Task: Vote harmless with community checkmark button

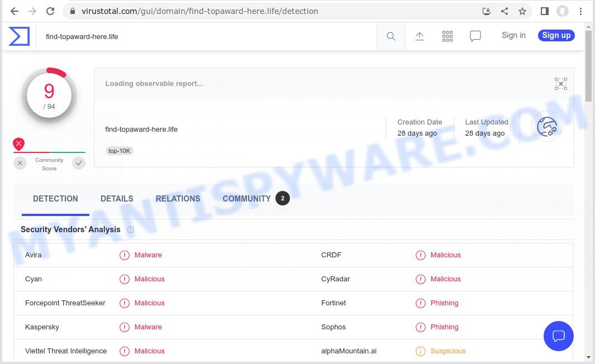Action: click(79, 163)
